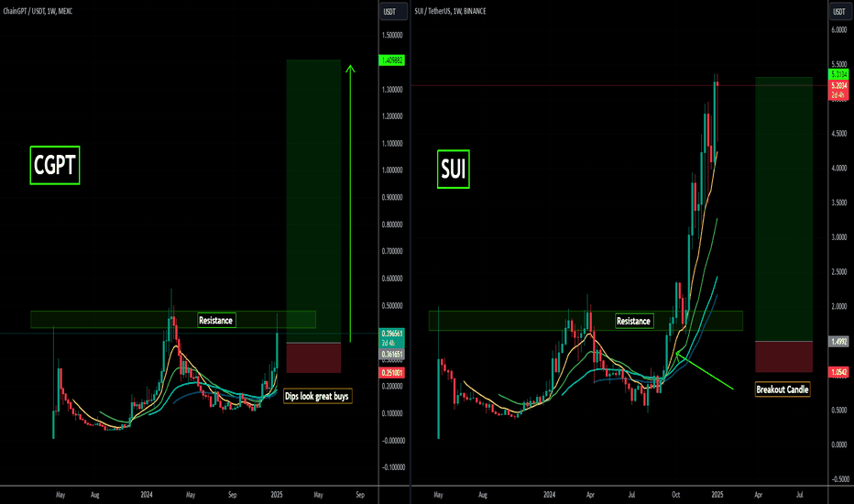The width and height of the screenshot is (854, 504).
Task: Click 6.0000 on the SUI price axis
Action: point(839,30)
